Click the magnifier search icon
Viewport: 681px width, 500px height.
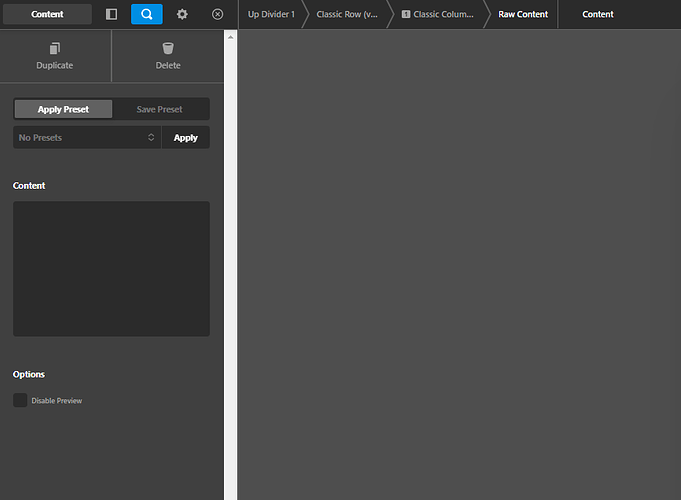coord(146,14)
